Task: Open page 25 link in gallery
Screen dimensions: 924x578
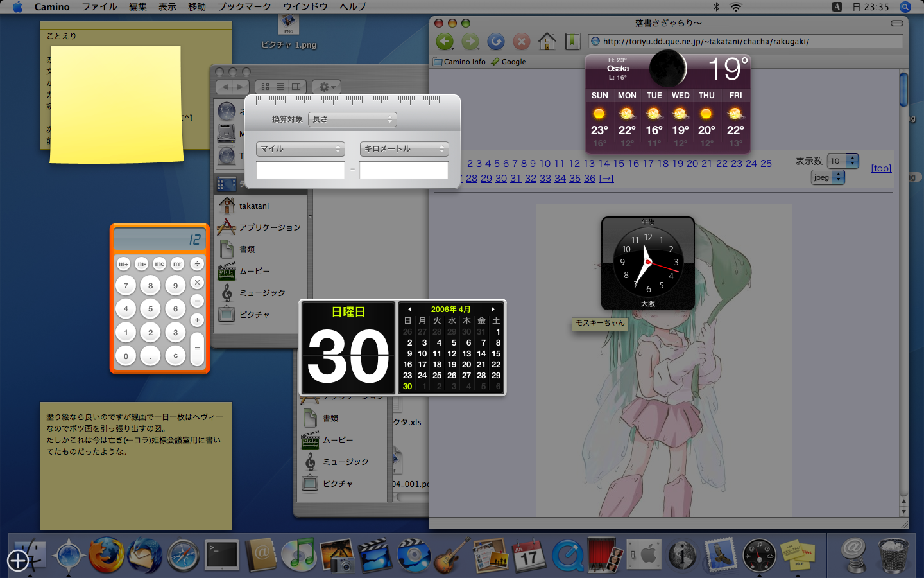Action: pos(766,164)
